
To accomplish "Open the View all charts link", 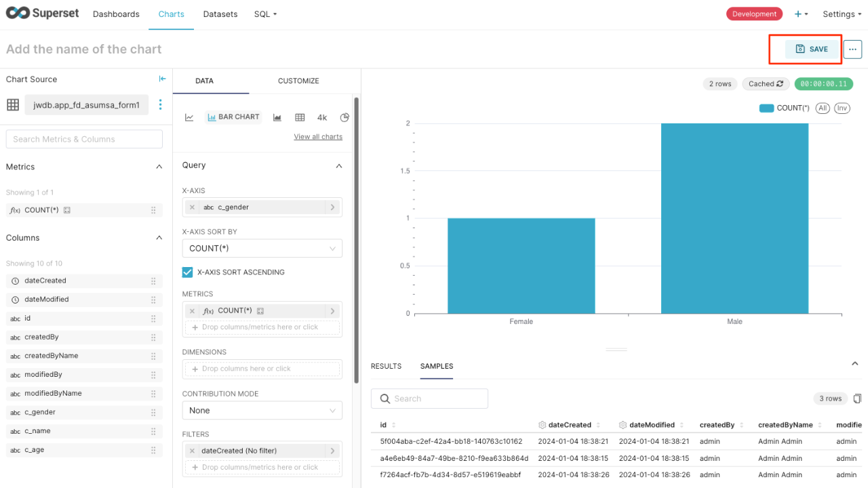I will (317, 137).
